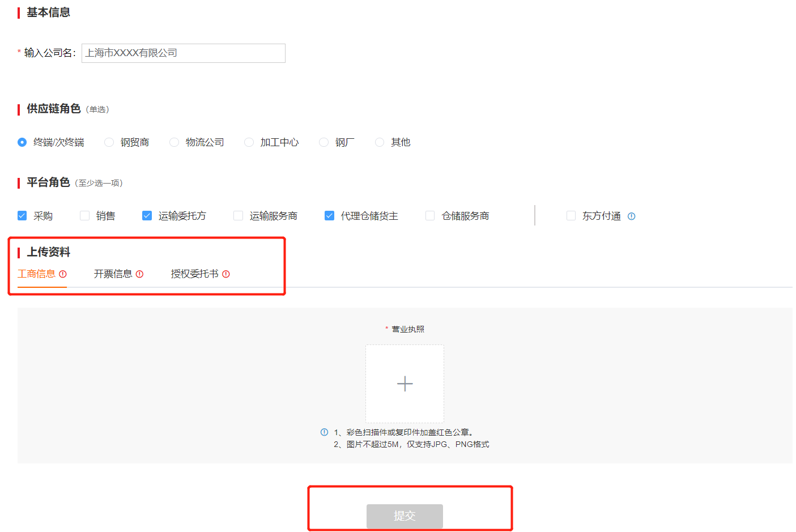Click warning icon beside 授权委托书 tab

coord(226,274)
